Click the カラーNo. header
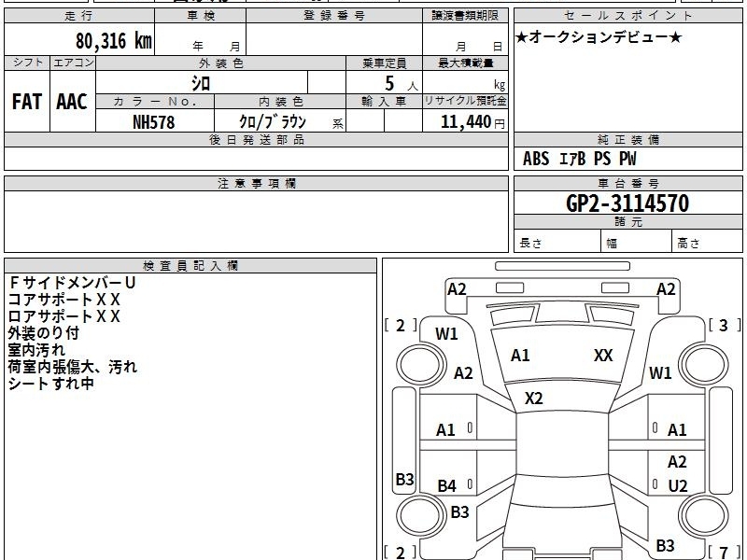The width and height of the screenshot is (747, 560). [155, 102]
